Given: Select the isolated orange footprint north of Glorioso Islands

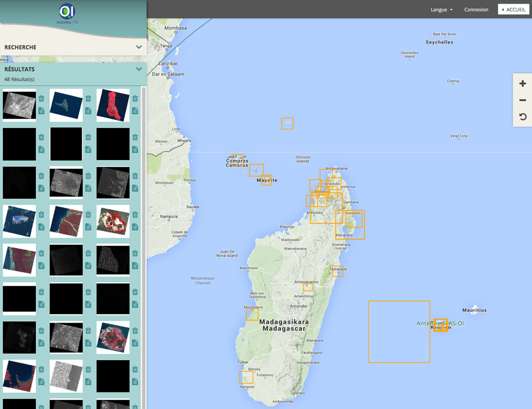Looking at the screenshot, I should [287, 124].
